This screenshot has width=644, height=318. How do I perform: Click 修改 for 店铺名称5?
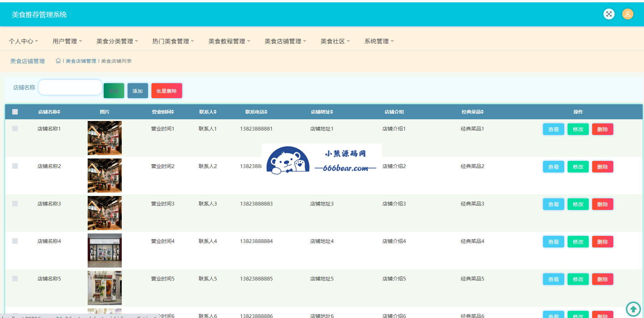point(578,279)
